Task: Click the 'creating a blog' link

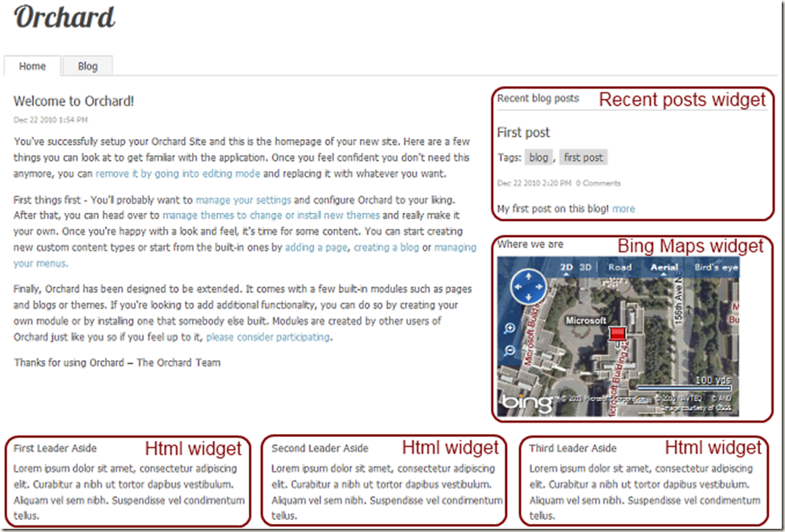Action: [x=386, y=248]
